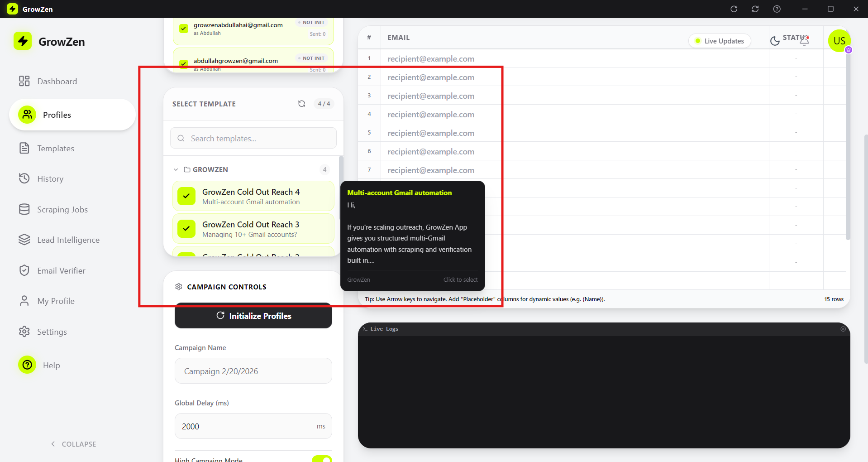Clear the Live Logs with close icon
This screenshot has width=868, height=462.
843,329
